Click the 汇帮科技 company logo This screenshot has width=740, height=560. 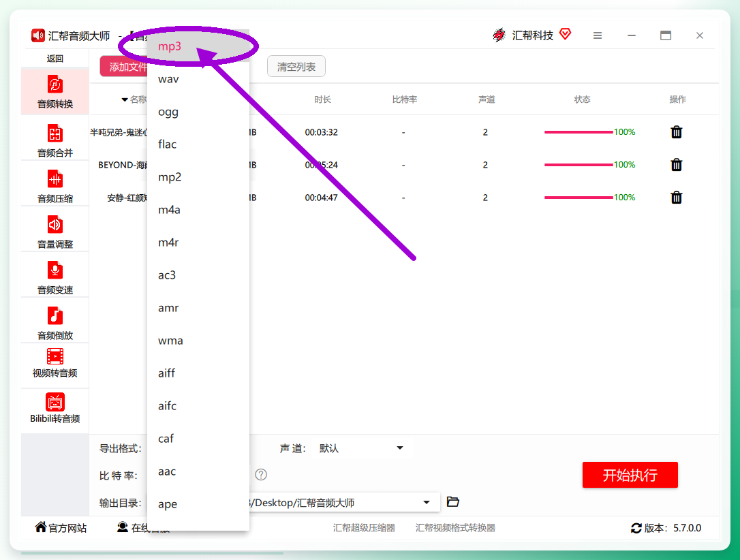(499, 35)
